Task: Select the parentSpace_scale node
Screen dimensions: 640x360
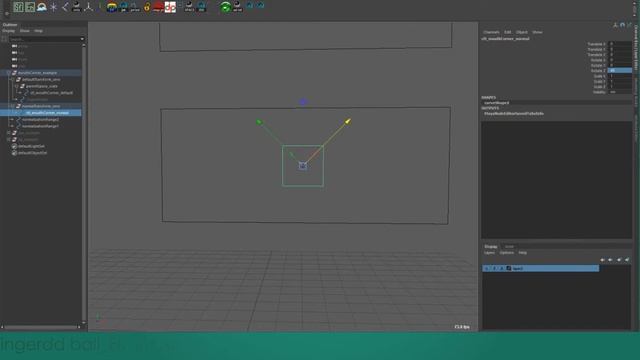Action: pos(42,86)
